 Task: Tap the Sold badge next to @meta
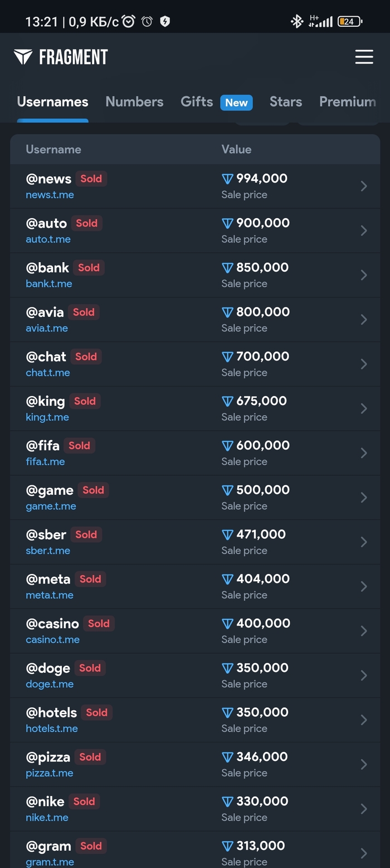coord(90,579)
